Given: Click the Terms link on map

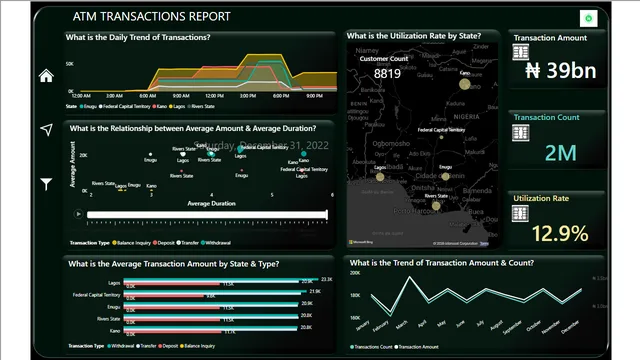Looking at the screenshot, I should [484, 244].
